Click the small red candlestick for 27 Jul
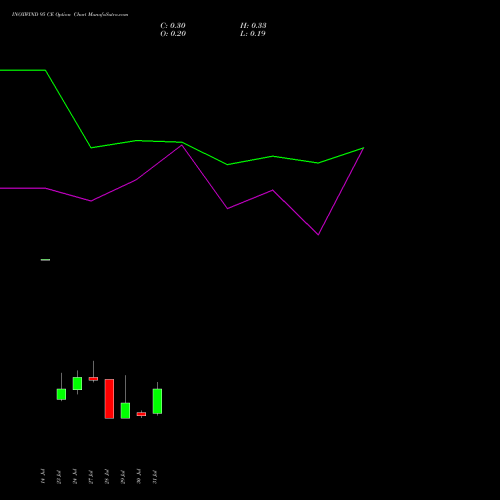500x500 pixels. click(x=93, y=379)
